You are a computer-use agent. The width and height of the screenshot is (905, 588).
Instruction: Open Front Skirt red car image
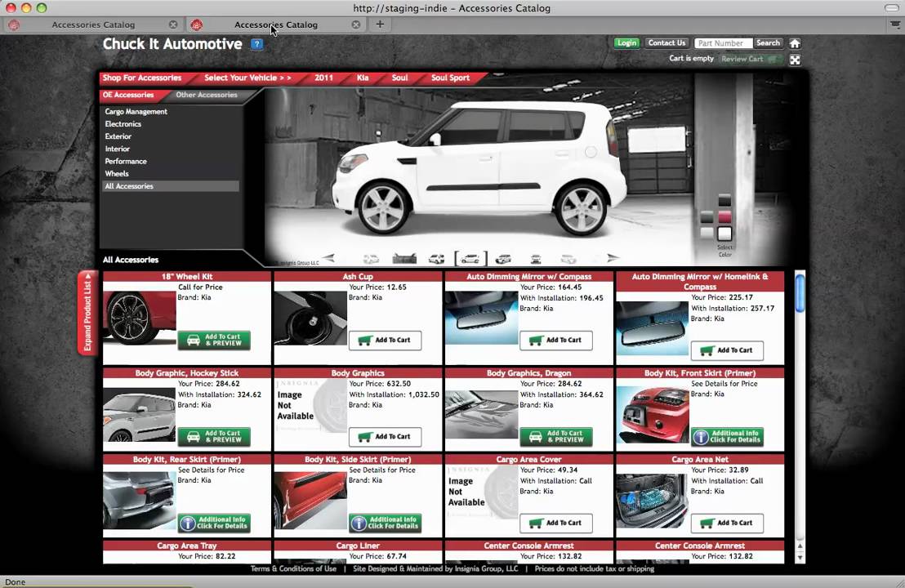coord(652,415)
